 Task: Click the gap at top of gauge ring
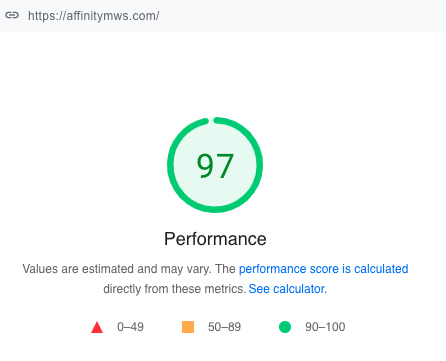pyautogui.click(x=211, y=120)
